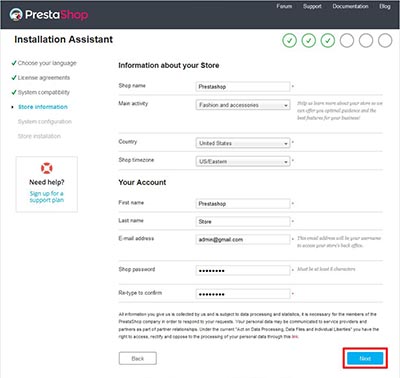Open Sign up for a support plan link
400x378 pixels.
tap(47, 197)
